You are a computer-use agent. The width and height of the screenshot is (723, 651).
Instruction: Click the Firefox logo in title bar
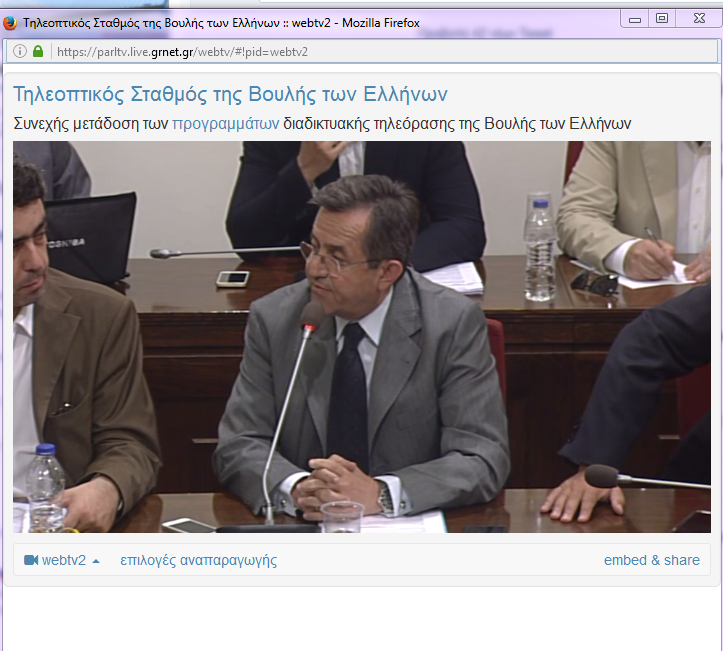tap(10, 23)
